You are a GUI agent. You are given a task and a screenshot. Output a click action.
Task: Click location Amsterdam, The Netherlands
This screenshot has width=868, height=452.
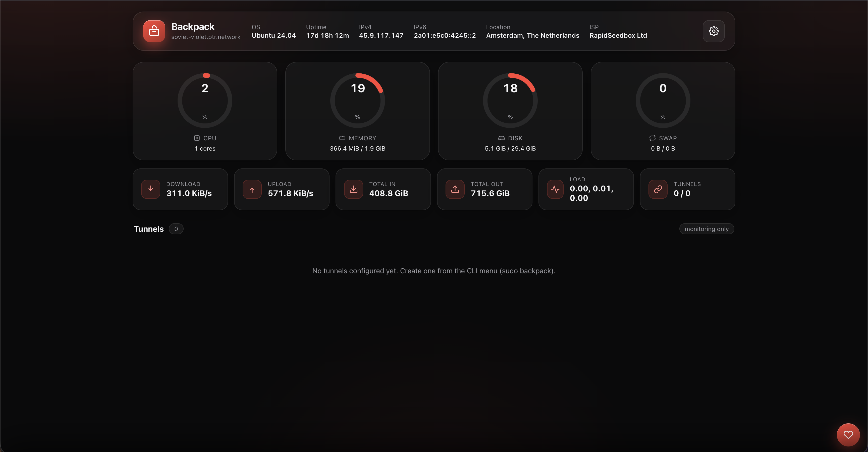[533, 35]
